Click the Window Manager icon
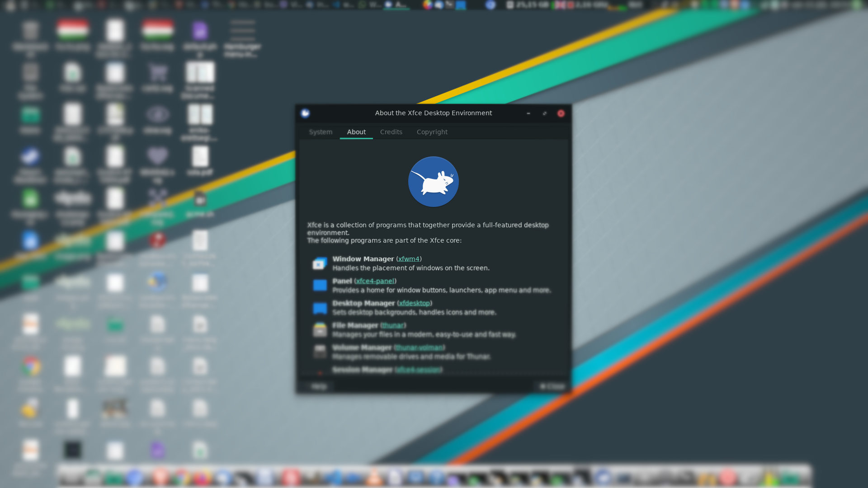The width and height of the screenshot is (868, 488). coord(320,263)
